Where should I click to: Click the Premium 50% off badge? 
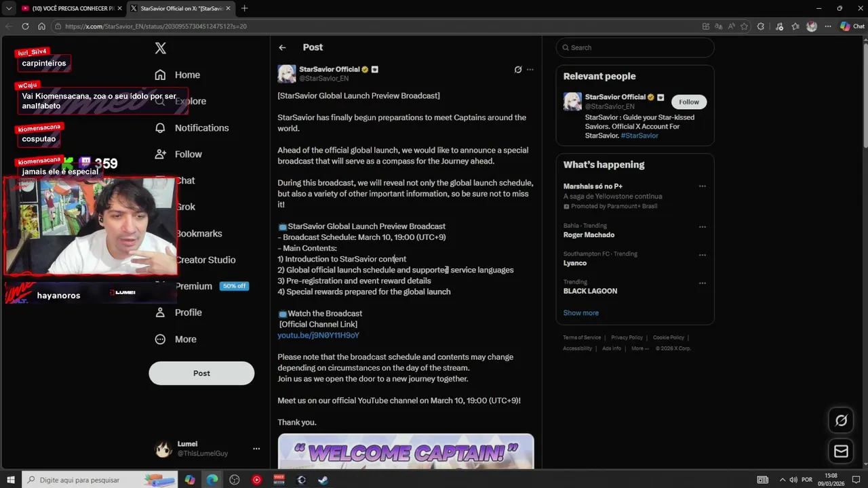(x=234, y=286)
